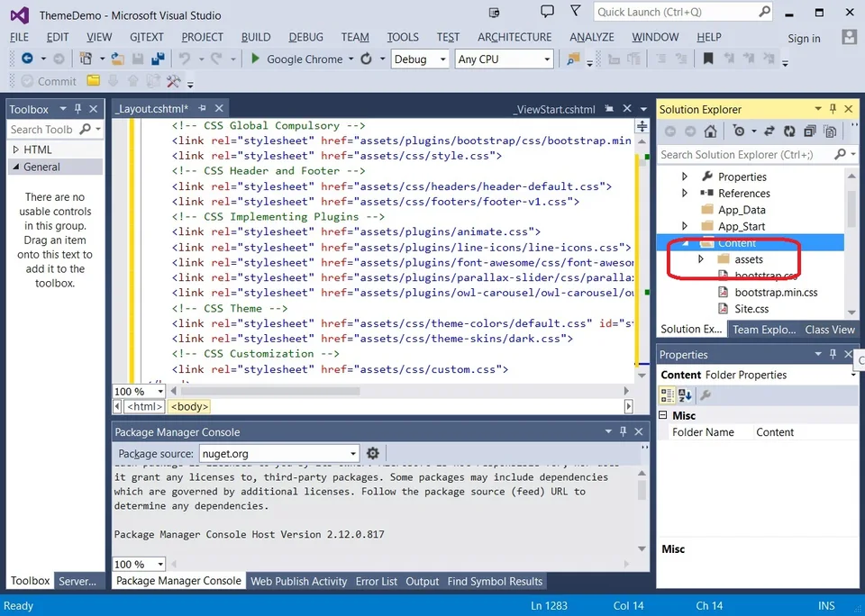Open the _ViewStart.cshtml preview tab
The width and height of the screenshot is (865, 616).
(554, 109)
